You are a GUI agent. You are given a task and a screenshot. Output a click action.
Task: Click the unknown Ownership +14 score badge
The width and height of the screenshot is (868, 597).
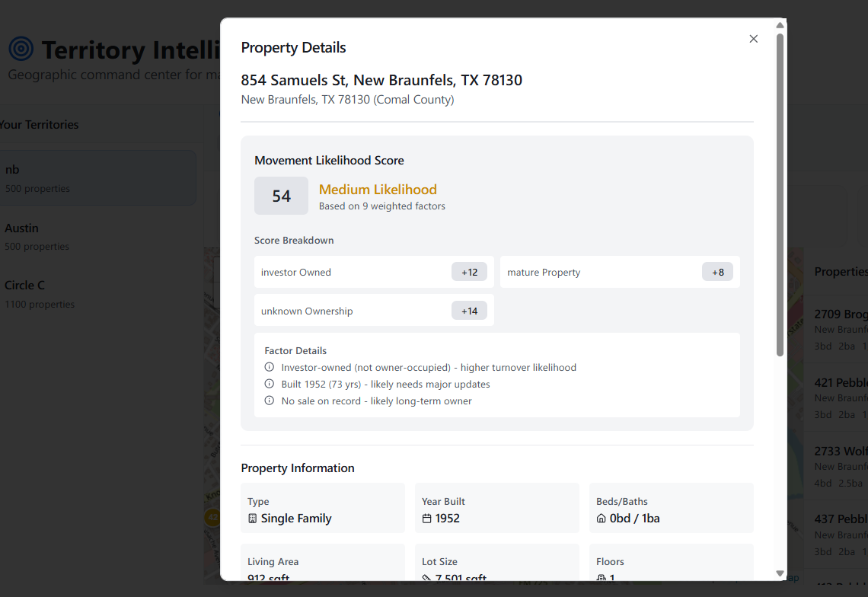[x=469, y=311]
